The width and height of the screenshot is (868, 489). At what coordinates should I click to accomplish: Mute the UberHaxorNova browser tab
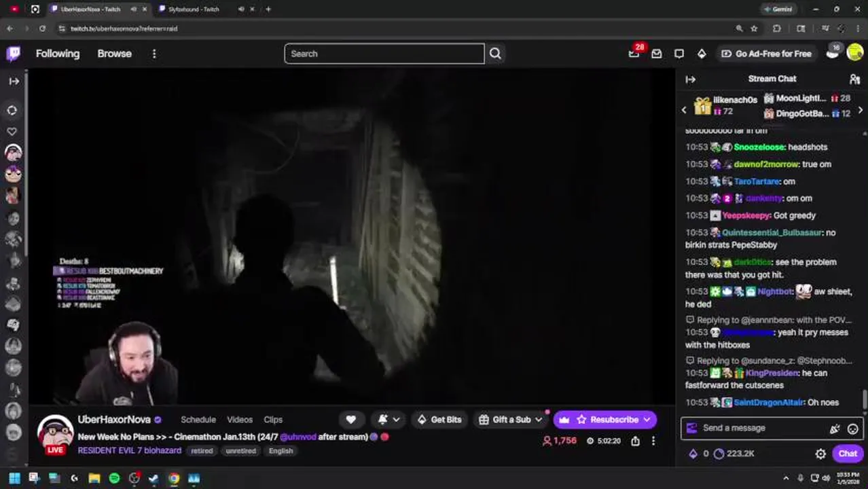pos(133,10)
